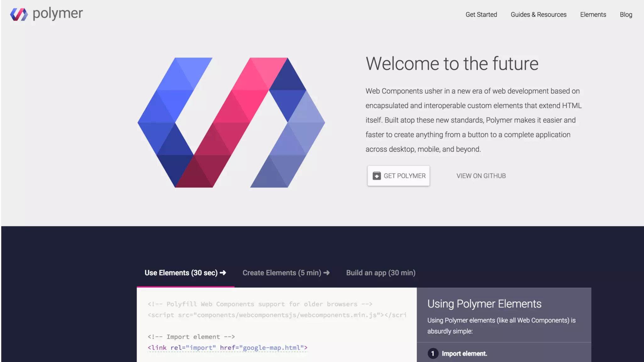
Task: Click the Import element step label
Action: pyautogui.click(x=464, y=354)
